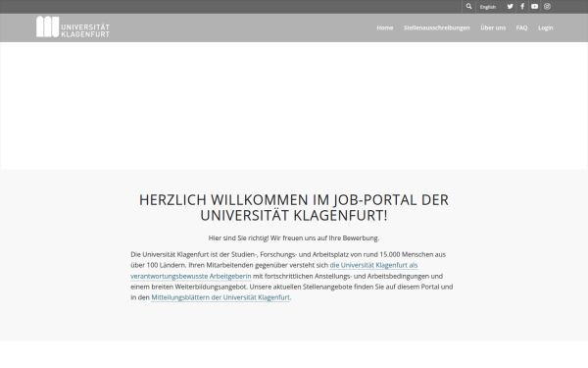Screen dimensions: 588x368
Task: Open the Instagram profile icon
Action: 547,7
